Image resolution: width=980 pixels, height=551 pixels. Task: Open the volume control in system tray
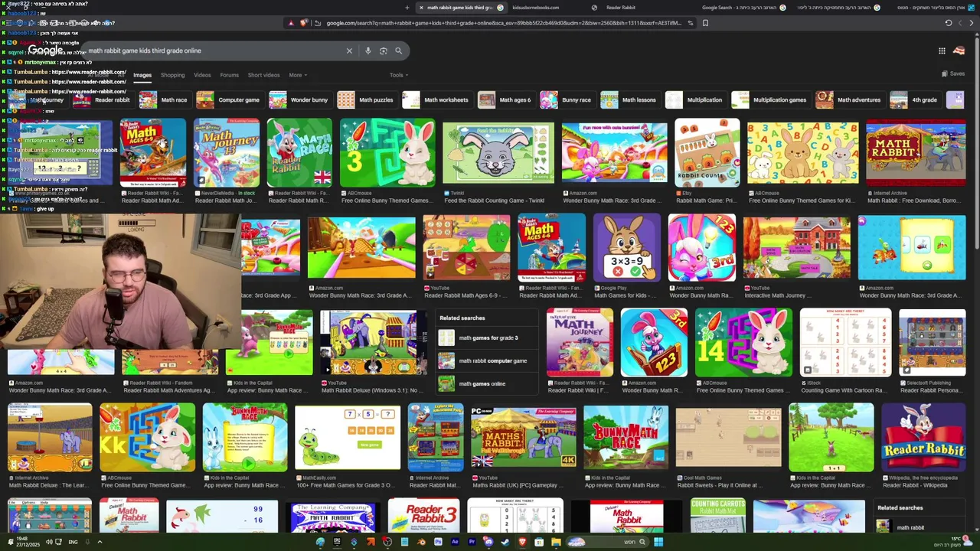[48, 542]
